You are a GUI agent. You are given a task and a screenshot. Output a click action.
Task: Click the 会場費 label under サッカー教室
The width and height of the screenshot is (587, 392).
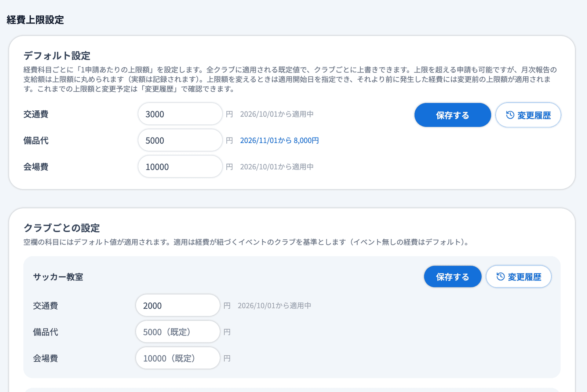point(45,359)
